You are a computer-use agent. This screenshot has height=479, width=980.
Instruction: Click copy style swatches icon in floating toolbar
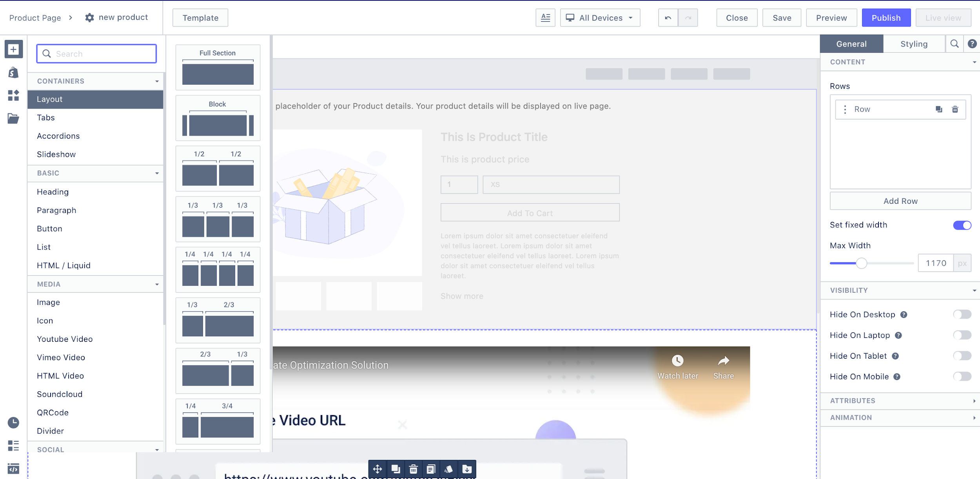click(x=449, y=469)
